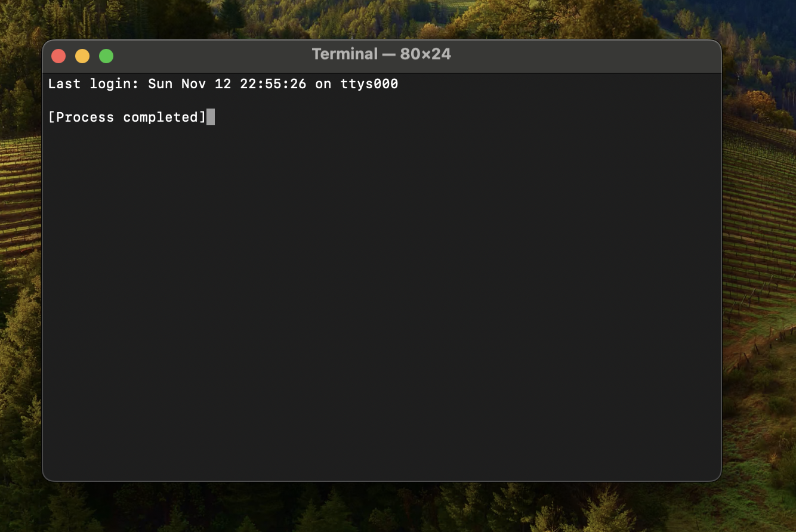Click the bottom edge of the Terminal window
796x532 pixels.
382,478
